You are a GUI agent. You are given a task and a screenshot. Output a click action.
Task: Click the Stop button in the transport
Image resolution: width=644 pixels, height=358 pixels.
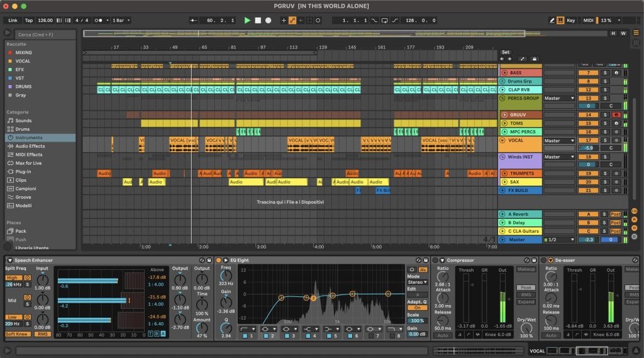pos(258,20)
